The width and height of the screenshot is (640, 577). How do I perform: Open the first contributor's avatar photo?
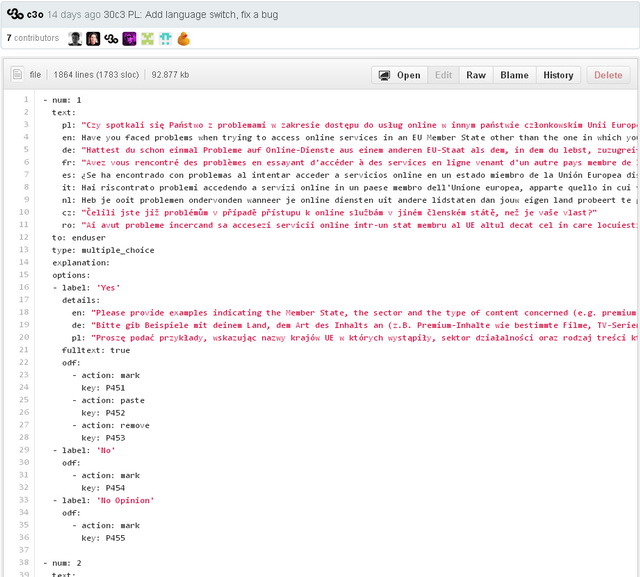tap(75, 39)
